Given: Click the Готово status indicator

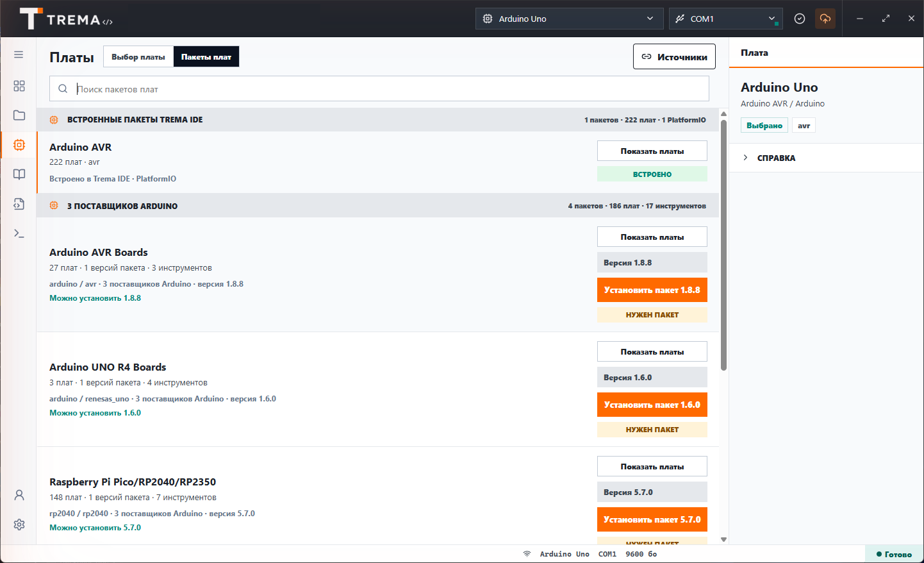Looking at the screenshot, I should [895, 554].
